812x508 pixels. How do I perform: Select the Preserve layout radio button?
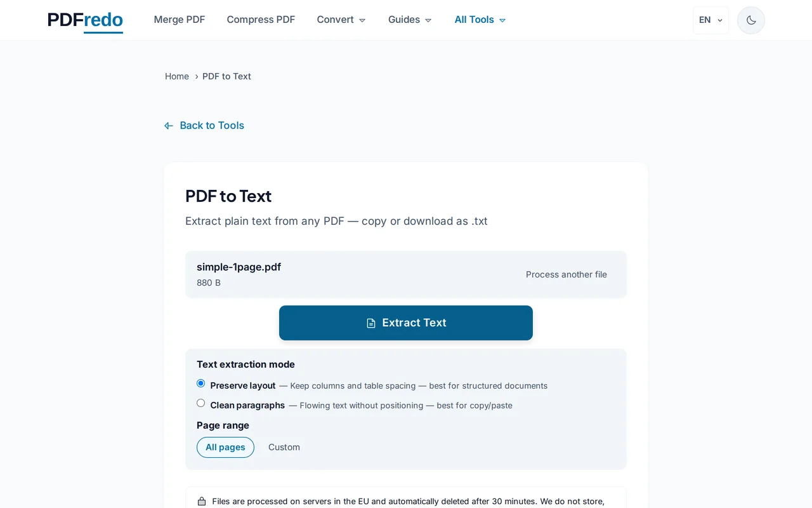click(x=200, y=384)
